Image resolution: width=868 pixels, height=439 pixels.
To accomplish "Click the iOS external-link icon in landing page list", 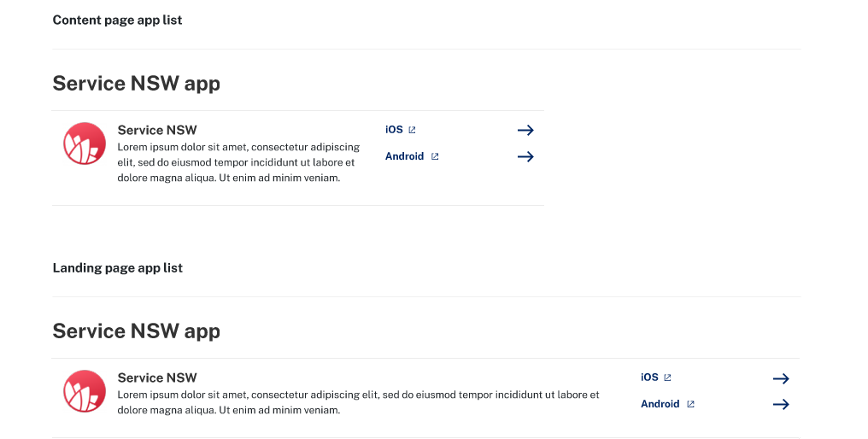I will click(667, 378).
